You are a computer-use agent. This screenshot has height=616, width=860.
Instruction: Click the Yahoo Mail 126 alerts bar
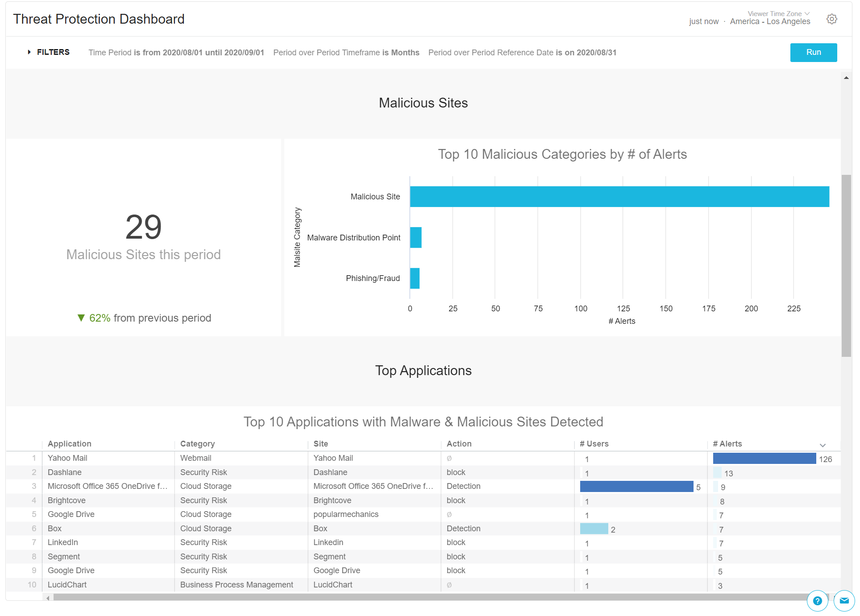pos(764,459)
